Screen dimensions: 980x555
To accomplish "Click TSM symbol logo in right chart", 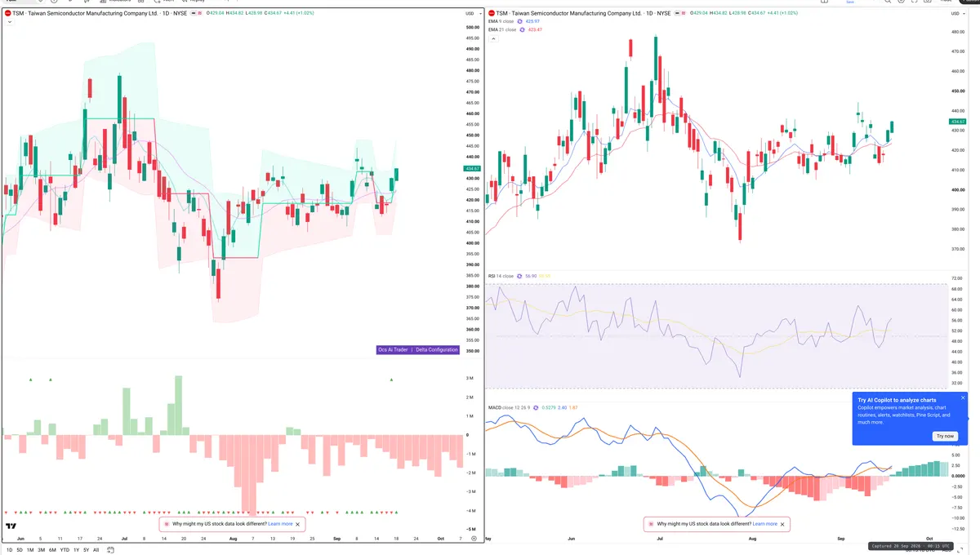I will point(492,13).
